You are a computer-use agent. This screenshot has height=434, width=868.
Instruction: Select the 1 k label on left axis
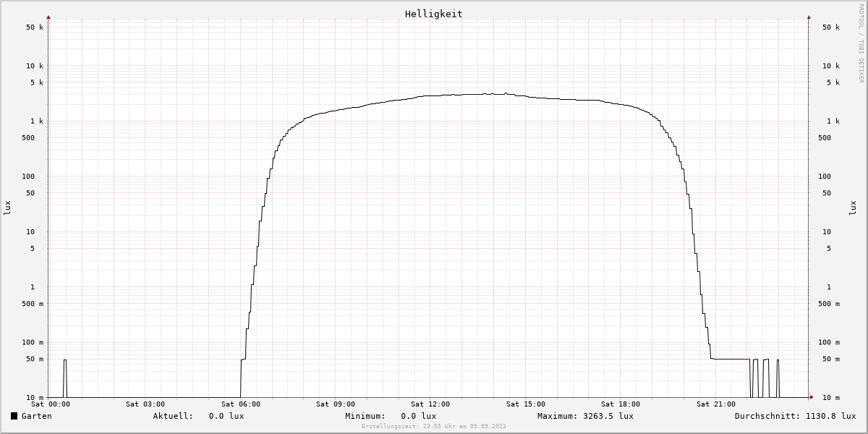37,122
